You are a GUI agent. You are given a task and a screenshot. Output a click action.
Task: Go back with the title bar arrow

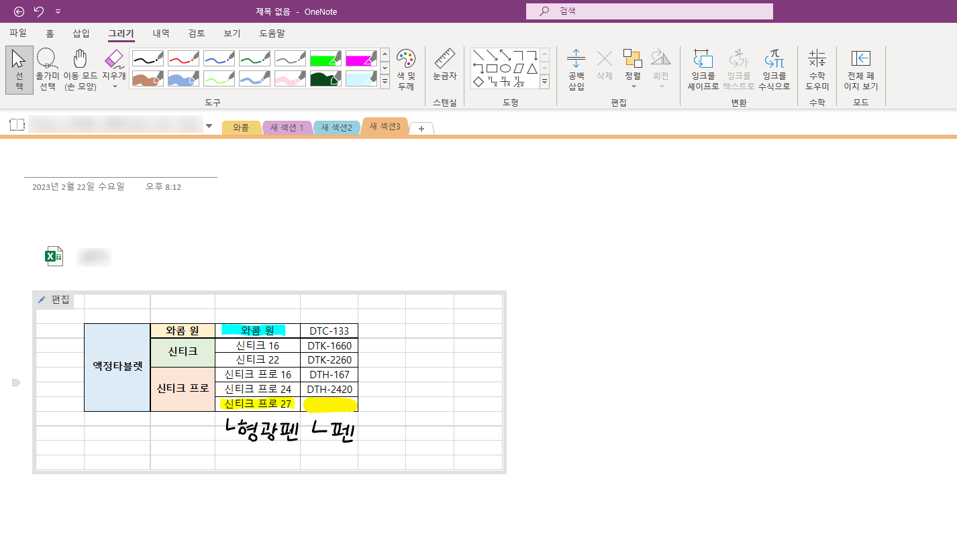point(19,11)
